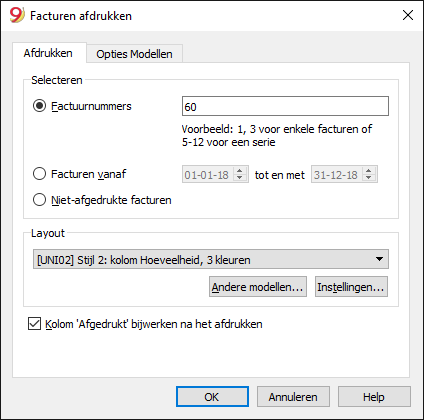Open the Layout dropdown showing UNI02 Stijl 2
The width and height of the screenshot is (424, 420).
coord(211,259)
